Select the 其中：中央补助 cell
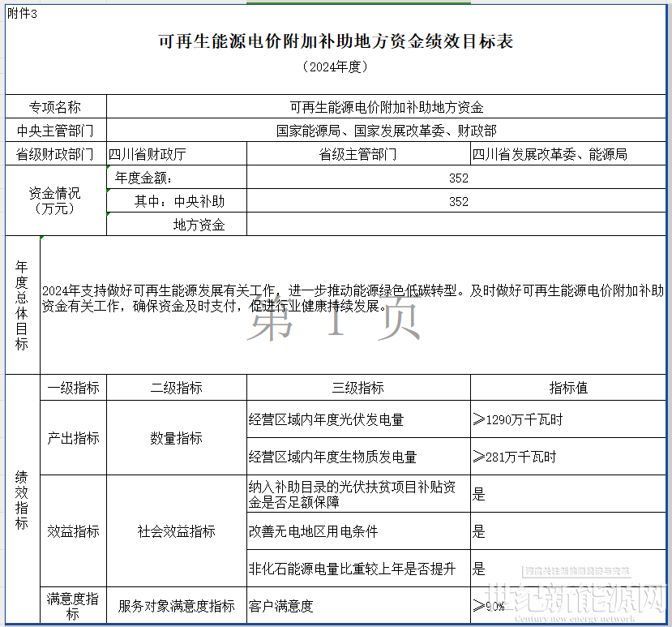This screenshot has width=672, height=627. (177, 200)
